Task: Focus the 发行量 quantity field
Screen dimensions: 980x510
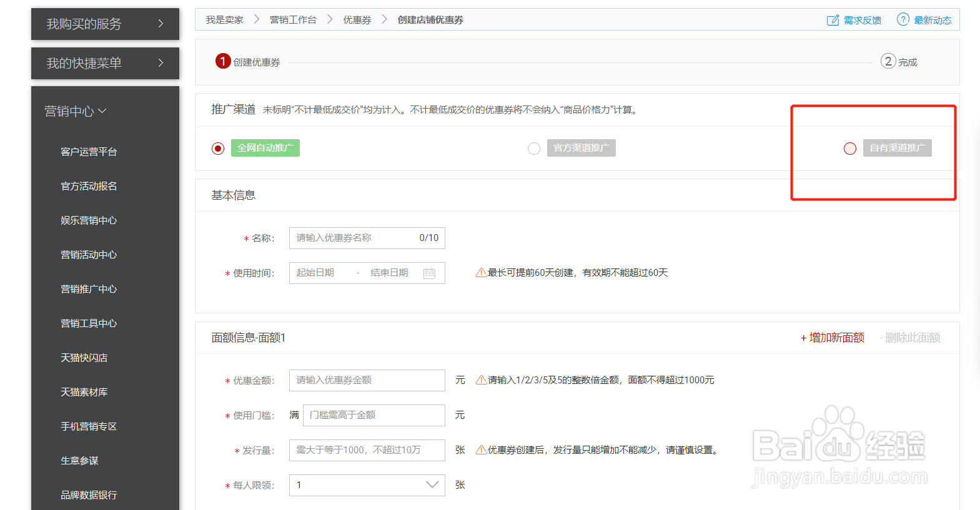Action: pos(367,450)
